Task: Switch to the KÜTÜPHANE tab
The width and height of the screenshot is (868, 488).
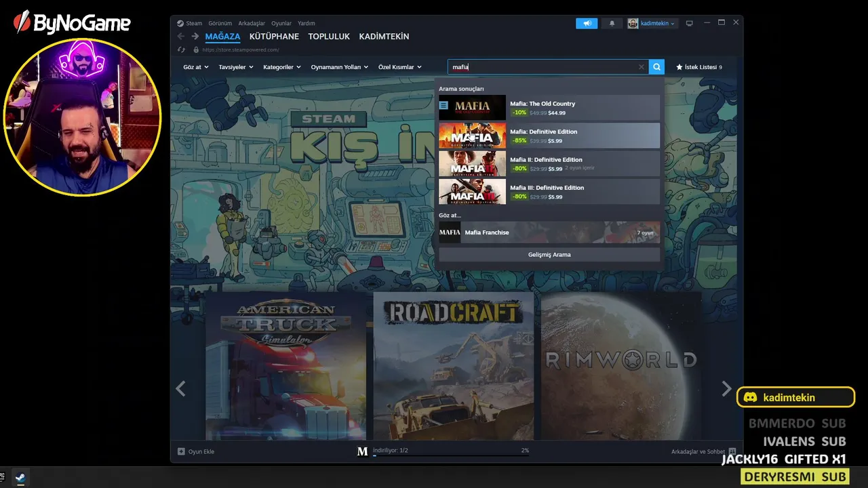Action: click(274, 37)
